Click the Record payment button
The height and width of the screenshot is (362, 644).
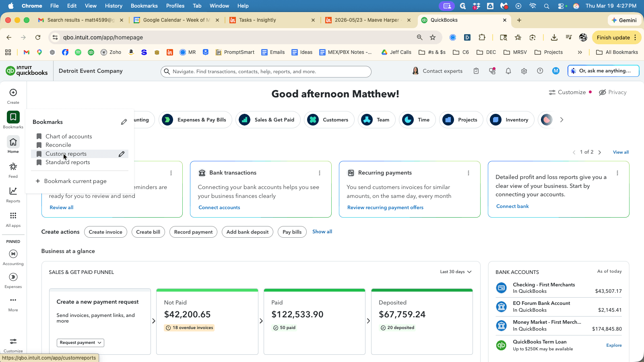coord(194,232)
